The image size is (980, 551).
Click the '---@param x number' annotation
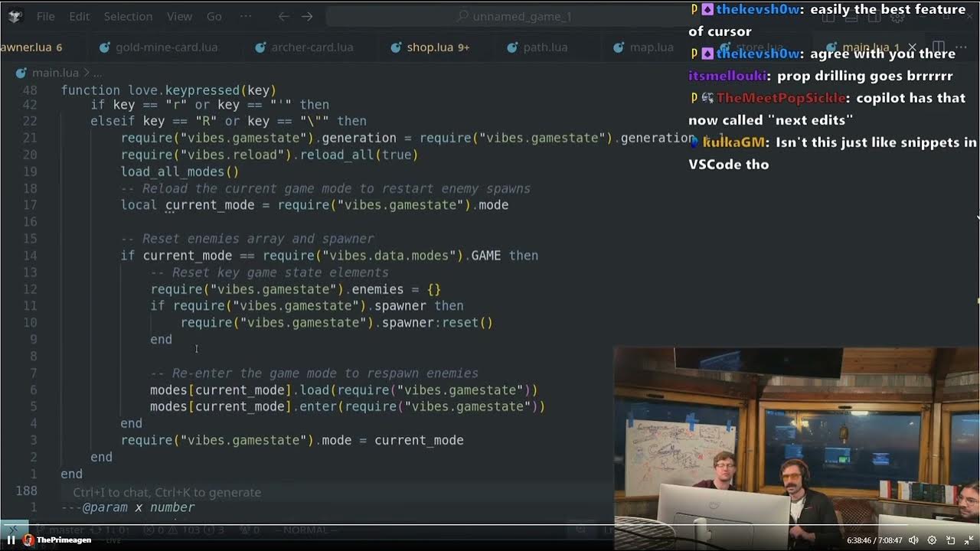(128, 507)
